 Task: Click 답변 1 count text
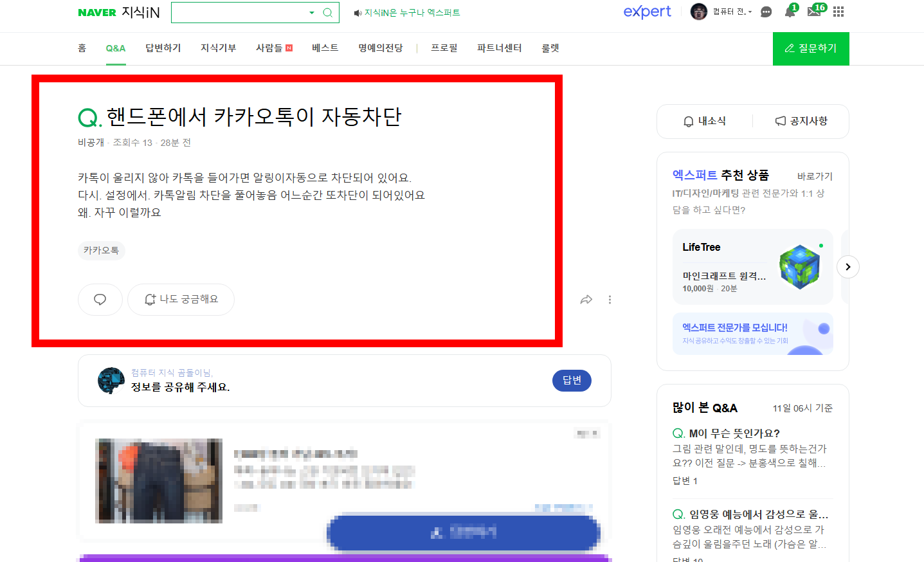[685, 481]
